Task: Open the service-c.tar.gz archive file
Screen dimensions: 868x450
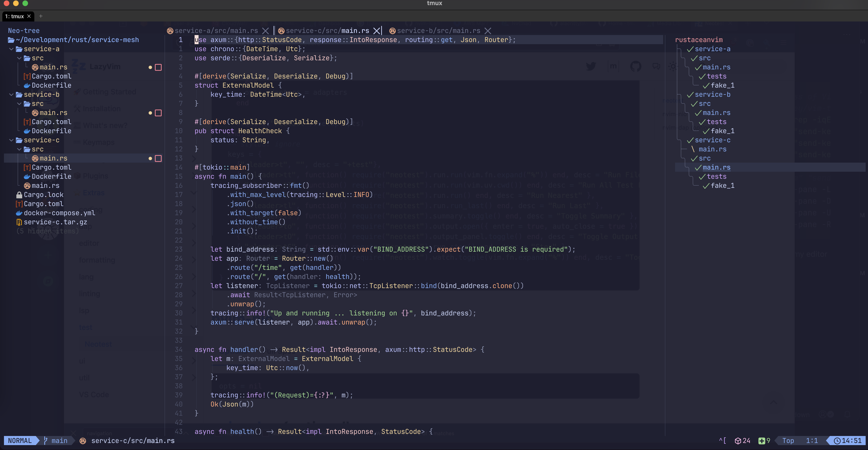Action: coord(55,222)
